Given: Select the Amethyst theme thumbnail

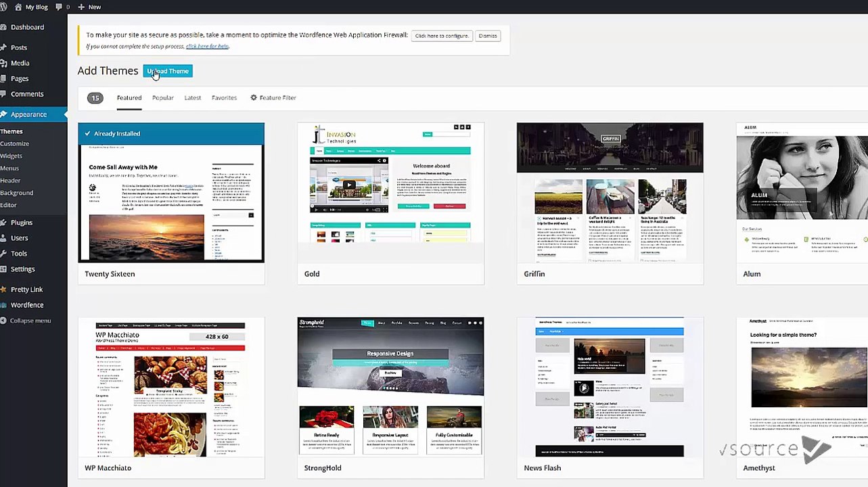Looking at the screenshot, I should click(x=802, y=387).
